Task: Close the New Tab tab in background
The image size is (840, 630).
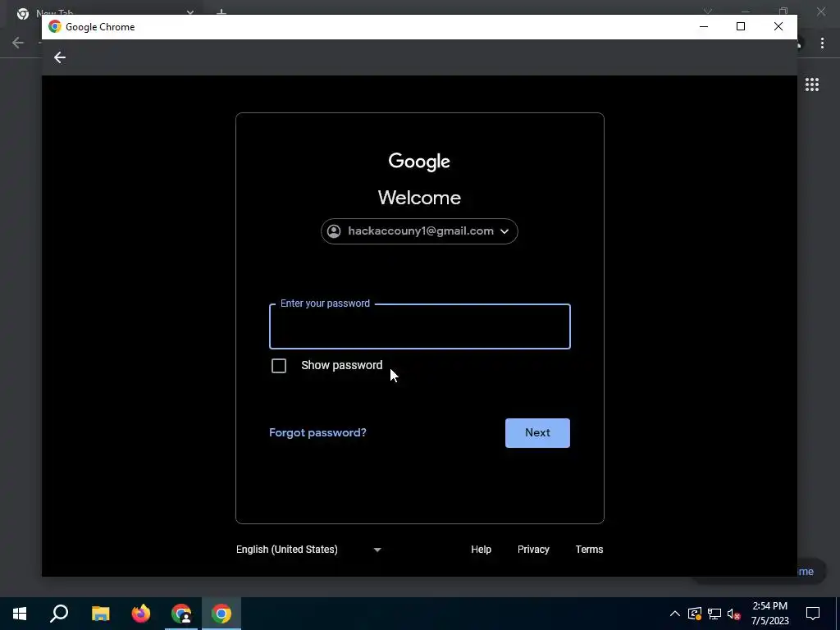Action: click(190, 11)
